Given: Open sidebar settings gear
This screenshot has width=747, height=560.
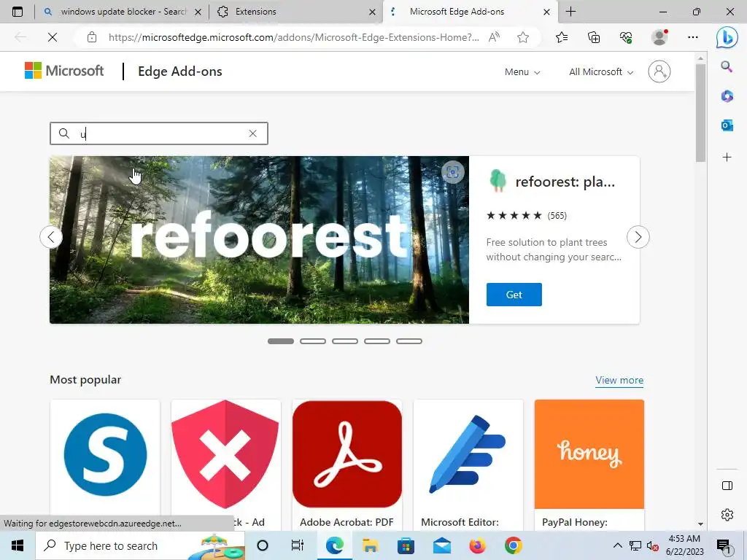Looking at the screenshot, I should coord(727,515).
